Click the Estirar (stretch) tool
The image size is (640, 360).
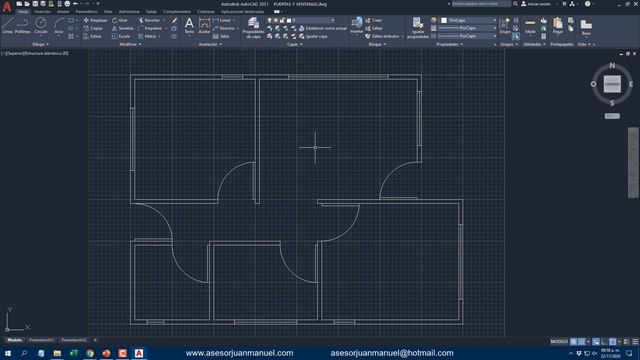(93, 36)
